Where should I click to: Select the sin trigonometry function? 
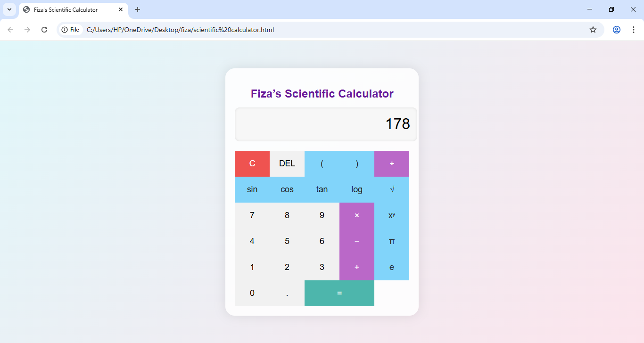coord(252,189)
